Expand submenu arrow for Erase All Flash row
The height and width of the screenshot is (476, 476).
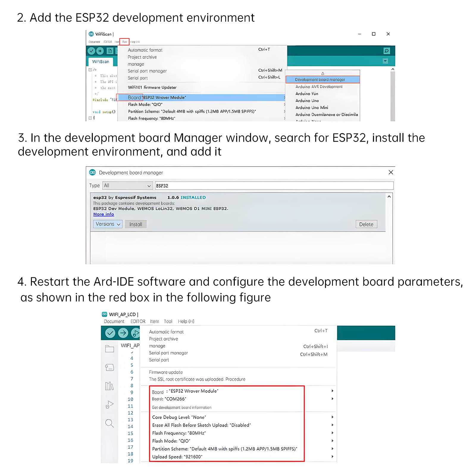[332, 425]
